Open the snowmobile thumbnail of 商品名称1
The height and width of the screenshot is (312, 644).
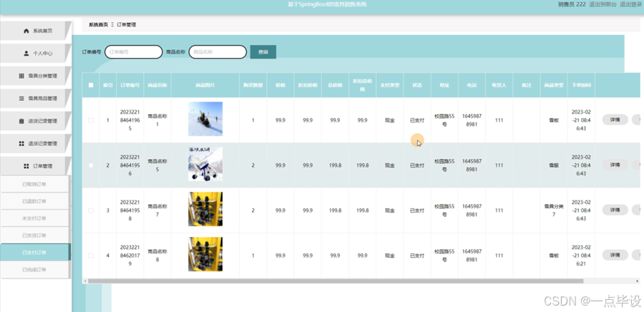click(205, 119)
